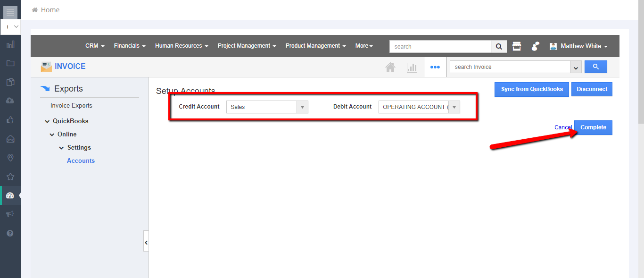The width and height of the screenshot is (644, 278).
Task: Click the search Invoice input field
Action: (x=510, y=67)
